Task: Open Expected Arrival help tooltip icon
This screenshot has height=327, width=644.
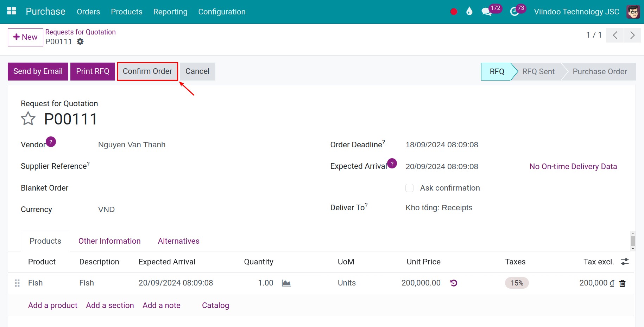Action: 392,163
